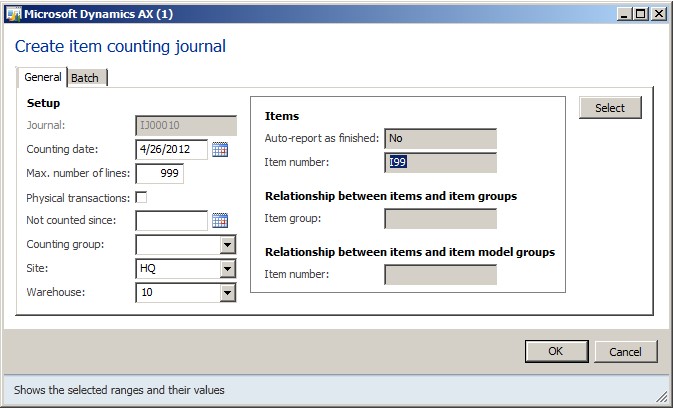Screen dimensions: 673x408
Task: Click the 'Setup' section heading
Action: tap(43, 103)
